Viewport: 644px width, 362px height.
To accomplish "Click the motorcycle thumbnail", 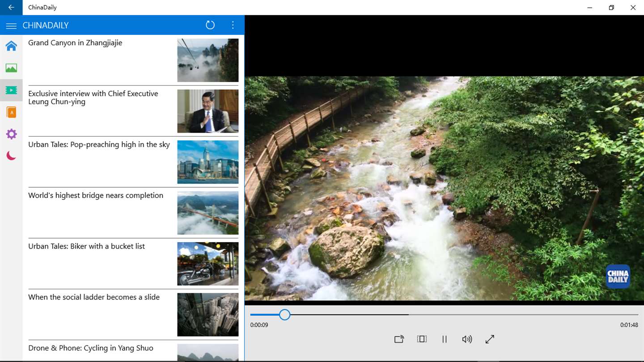I will pos(208,264).
